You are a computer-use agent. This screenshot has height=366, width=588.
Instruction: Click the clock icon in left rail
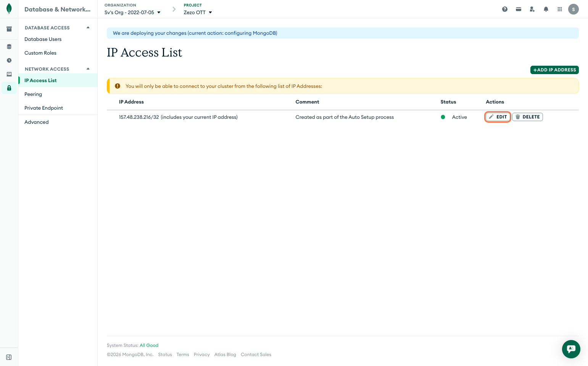click(x=9, y=60)
